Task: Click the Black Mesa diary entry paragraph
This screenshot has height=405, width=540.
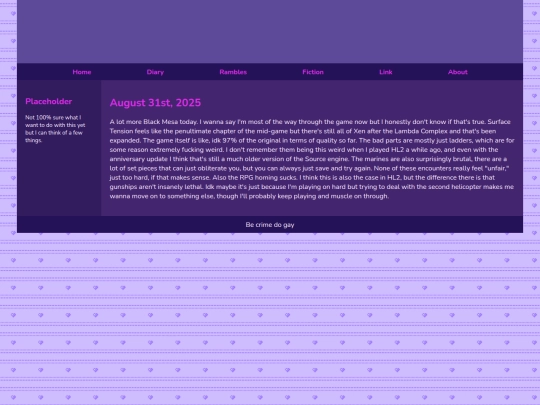Action: pyautogui.click(x=312, y=159)
